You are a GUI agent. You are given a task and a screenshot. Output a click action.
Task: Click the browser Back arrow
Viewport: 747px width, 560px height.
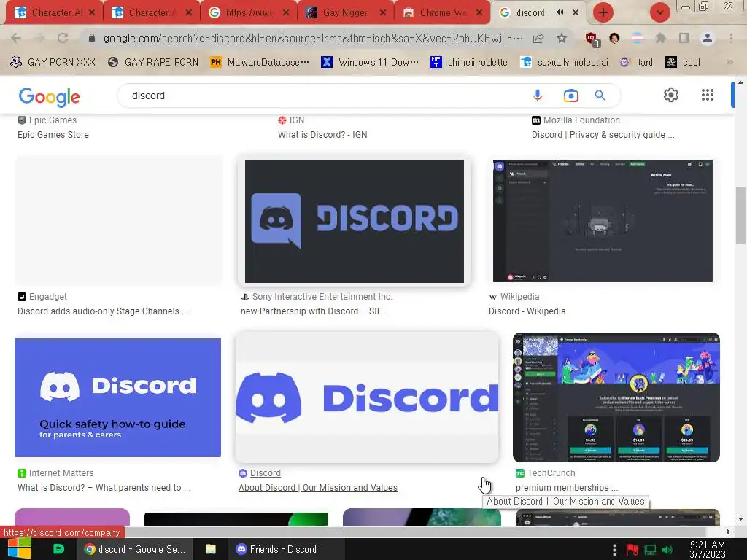coord(16,38)
